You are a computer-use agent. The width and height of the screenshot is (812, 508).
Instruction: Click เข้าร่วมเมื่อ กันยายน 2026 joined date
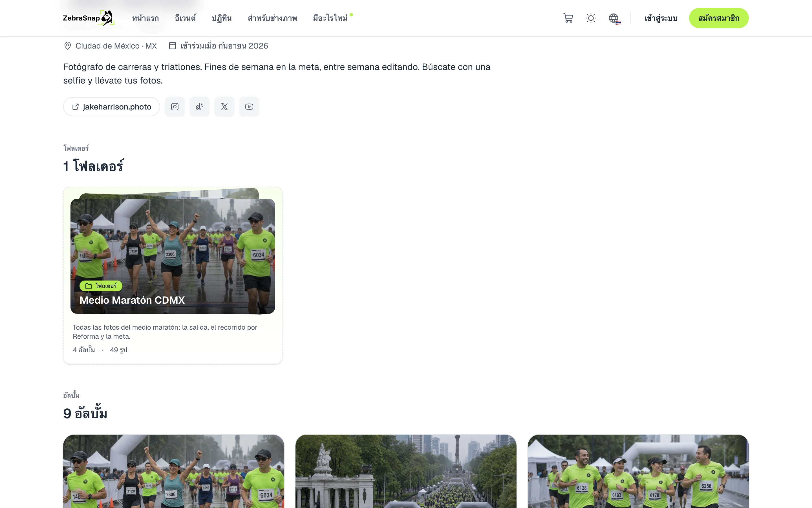(224, 46)
